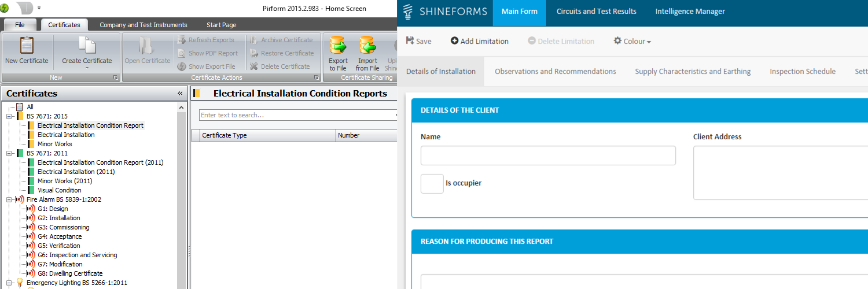Open the Main Form tab in Shineforms
Screen dimensions: 868x289
point(520,12)
